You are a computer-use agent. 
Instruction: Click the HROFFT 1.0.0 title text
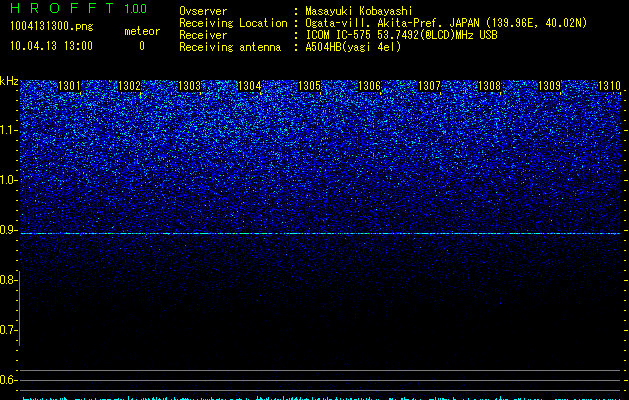coord(79,8)
